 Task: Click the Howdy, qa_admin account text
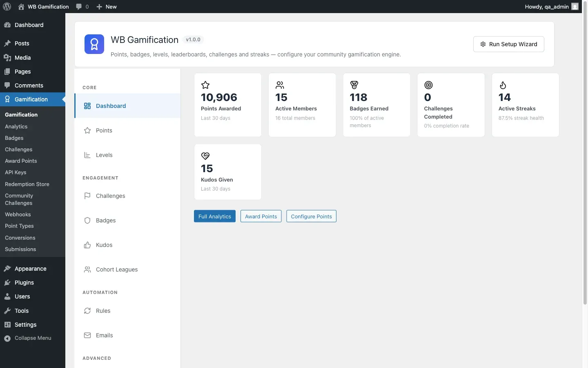pos(547,7)
